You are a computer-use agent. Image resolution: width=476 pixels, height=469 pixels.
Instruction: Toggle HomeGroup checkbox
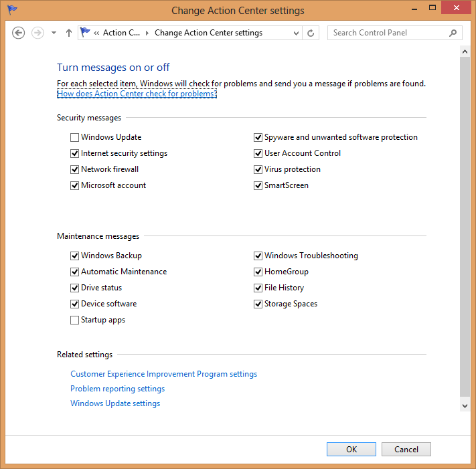pos(258,272)
